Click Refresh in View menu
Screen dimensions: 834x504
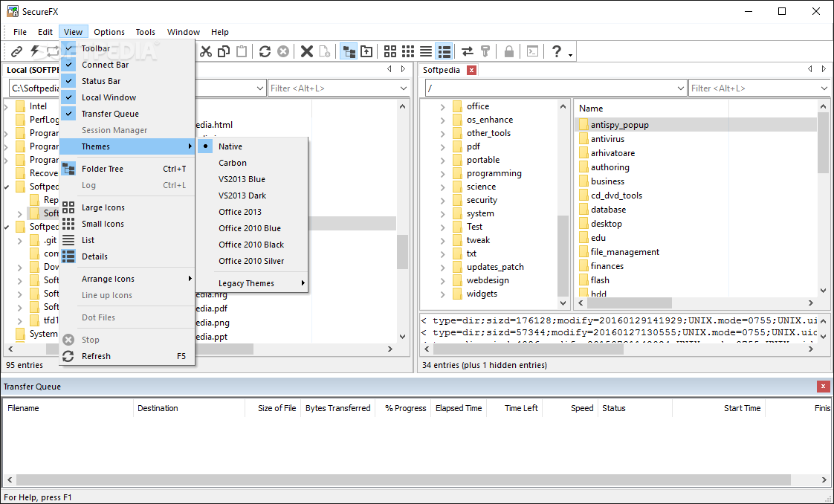(x=126, y=356)
